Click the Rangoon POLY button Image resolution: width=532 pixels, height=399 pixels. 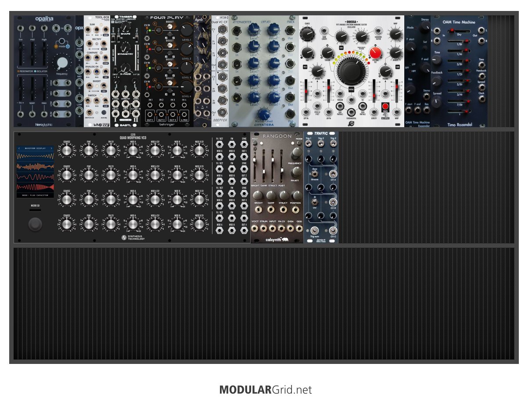coord(255,144)
